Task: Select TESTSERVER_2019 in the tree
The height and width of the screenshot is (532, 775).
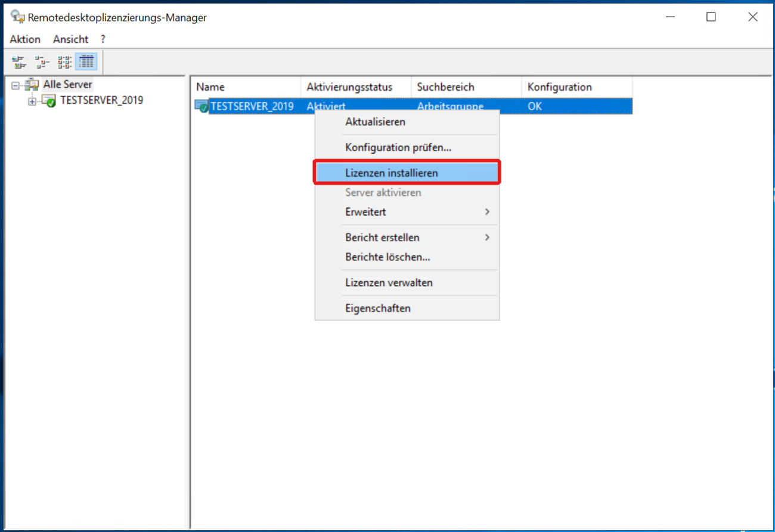Action: (101, 100)
